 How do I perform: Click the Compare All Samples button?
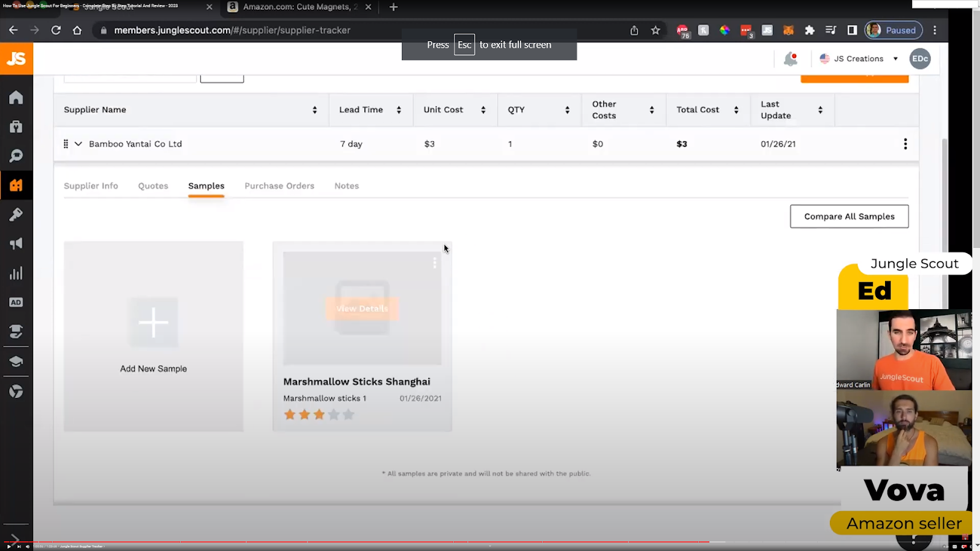[x=850, y=216]
